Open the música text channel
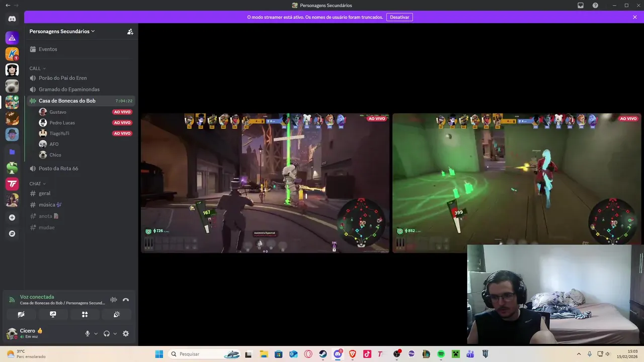 coord(81,205)
